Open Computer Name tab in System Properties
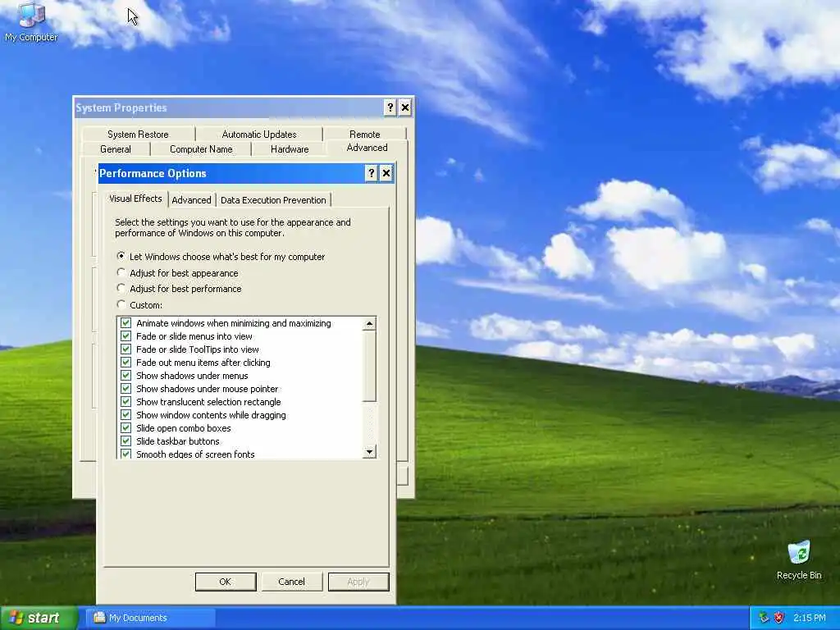The image size is (840, 630). (x=201, y=149)
